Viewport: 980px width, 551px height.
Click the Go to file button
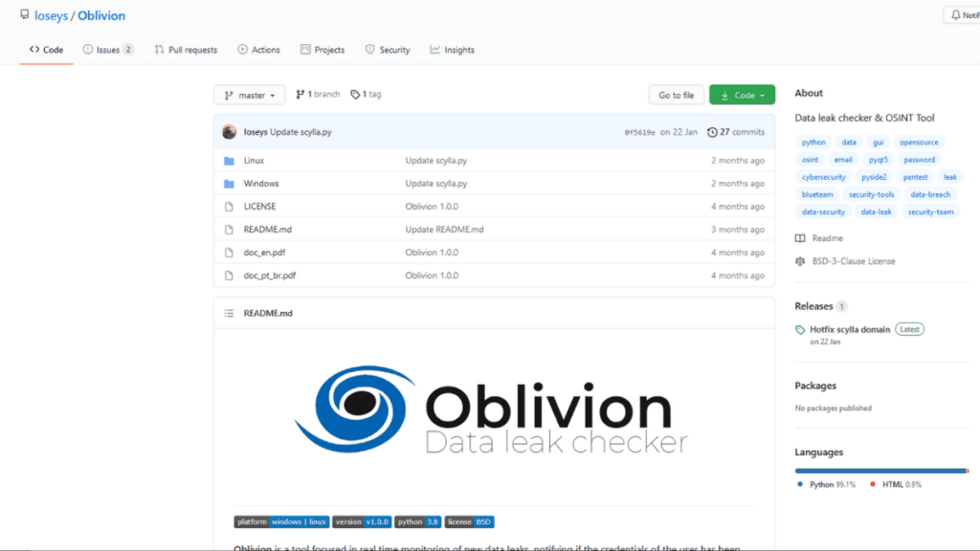pyautogui.click(x=677, y=95)
